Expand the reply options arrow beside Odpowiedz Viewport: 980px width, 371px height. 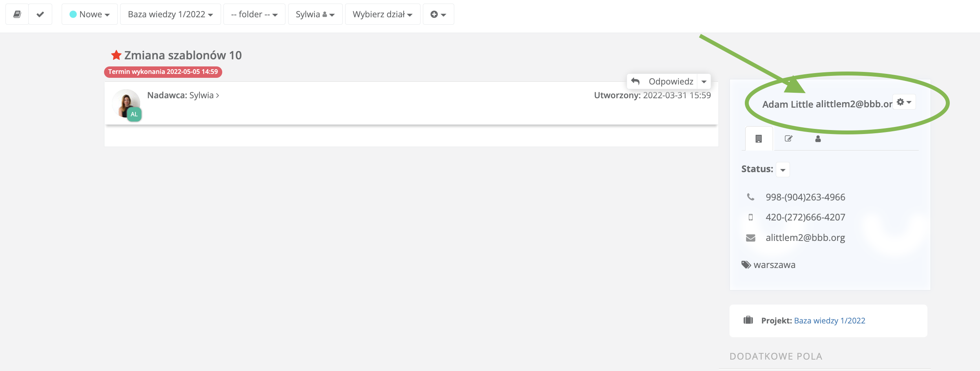pos(704,81)
